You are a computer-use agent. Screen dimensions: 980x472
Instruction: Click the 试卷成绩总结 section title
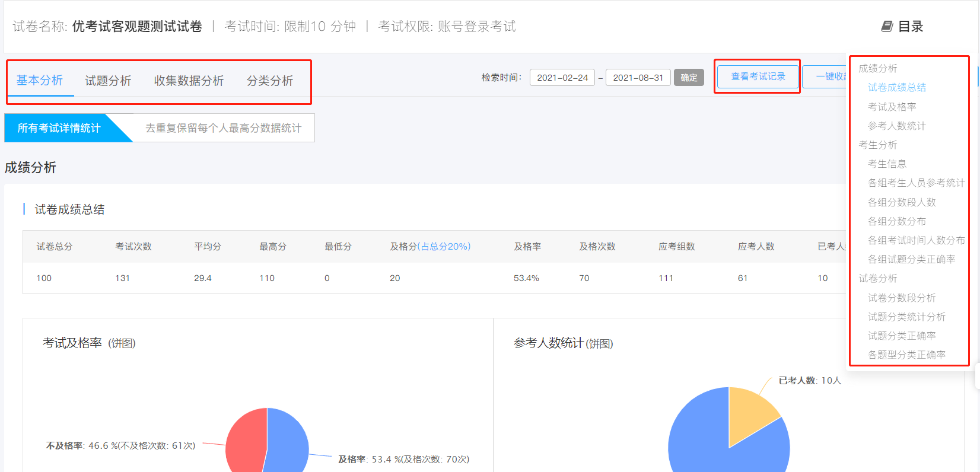[69, 209]
